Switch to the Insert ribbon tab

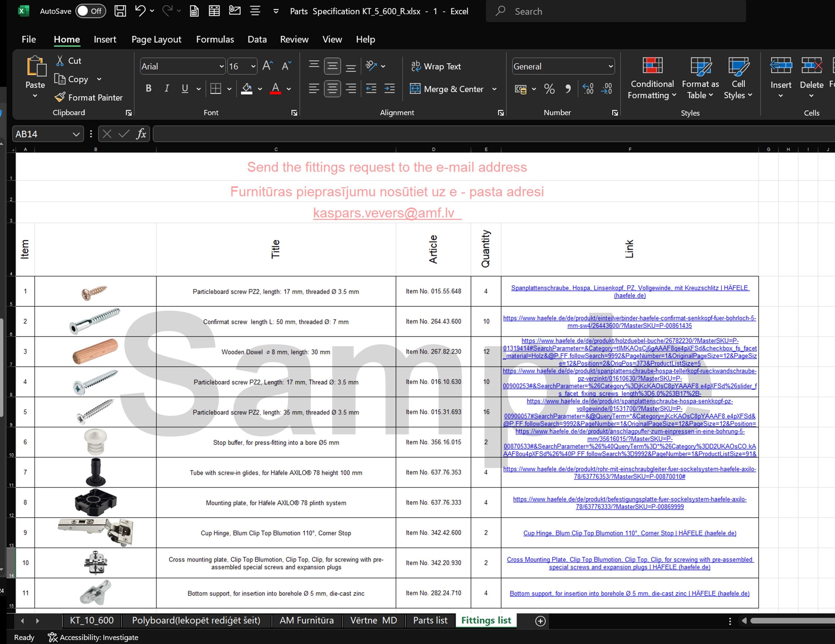tap(105, 39)
